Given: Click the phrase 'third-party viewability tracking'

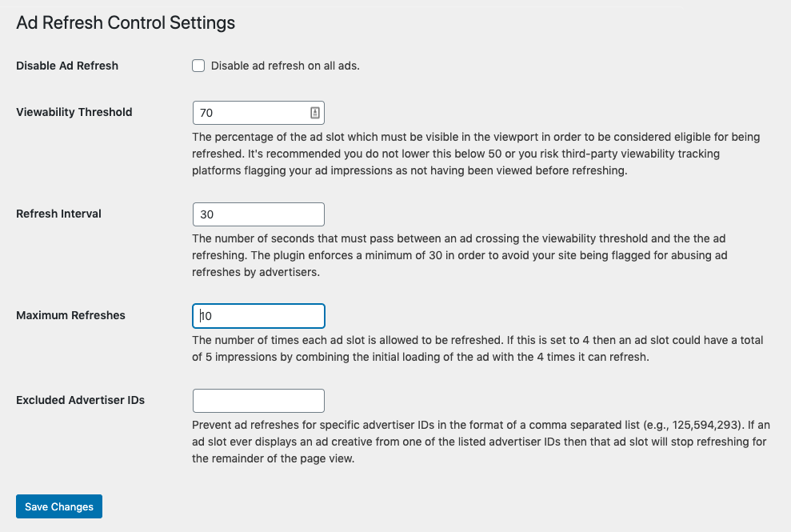Looking at the screenshot, I should click(641, 154).
